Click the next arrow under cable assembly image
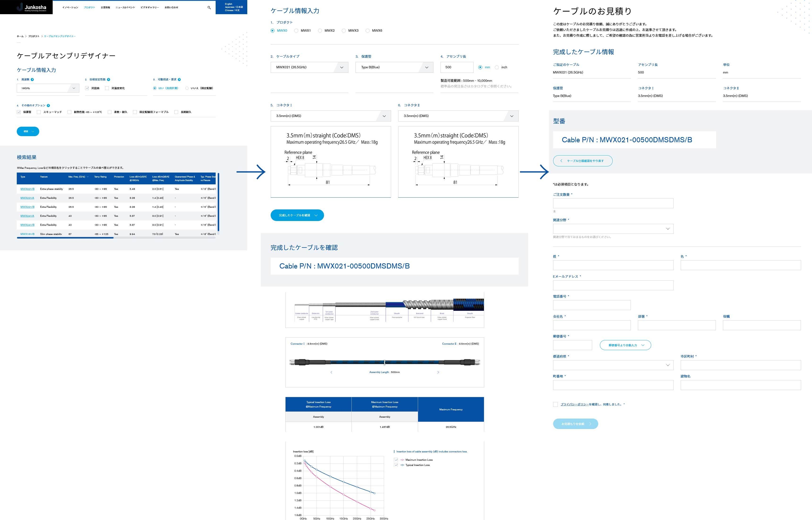This screenshot has height=520, width=812. [438, 372]
